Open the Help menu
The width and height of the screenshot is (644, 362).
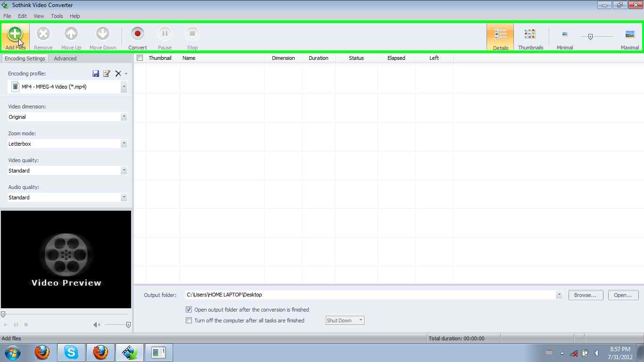74,16
